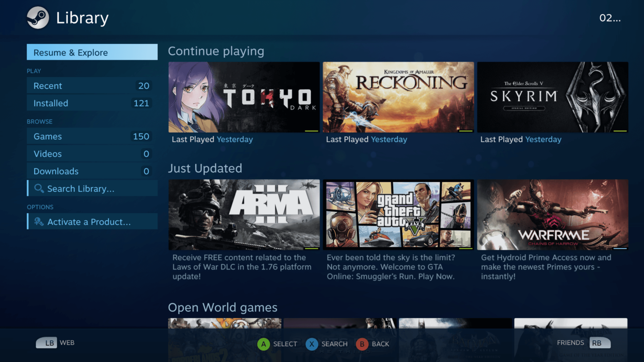This screenshot has height=362, width=644.
Task: Click the Open World games heading
Action: [x=223, y=307]
